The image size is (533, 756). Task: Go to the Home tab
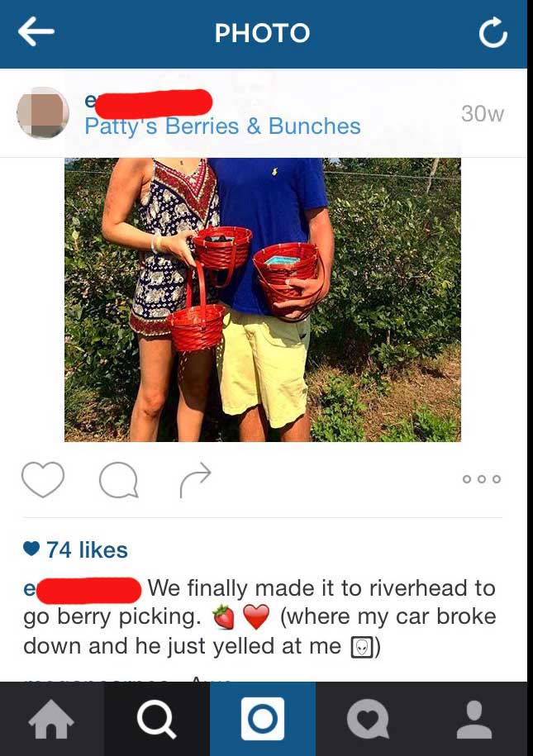(x=51, y=719)
